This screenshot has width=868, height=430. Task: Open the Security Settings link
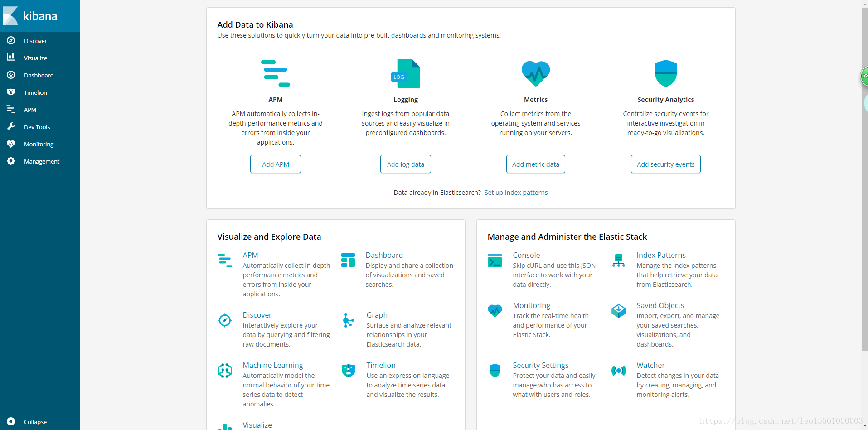(x=541, y=365)
